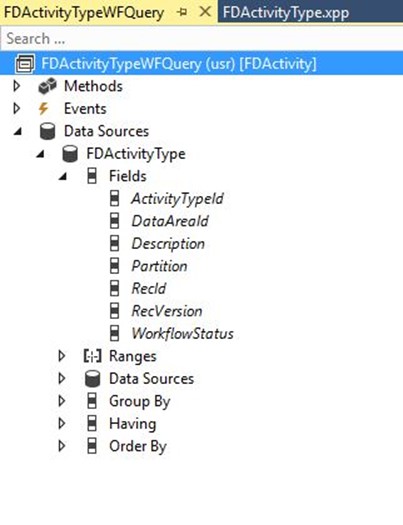The width and height of the screenshot is (403, 525).
Task: Click the Ranges bracket icon
Action: (x=92, y=356)
